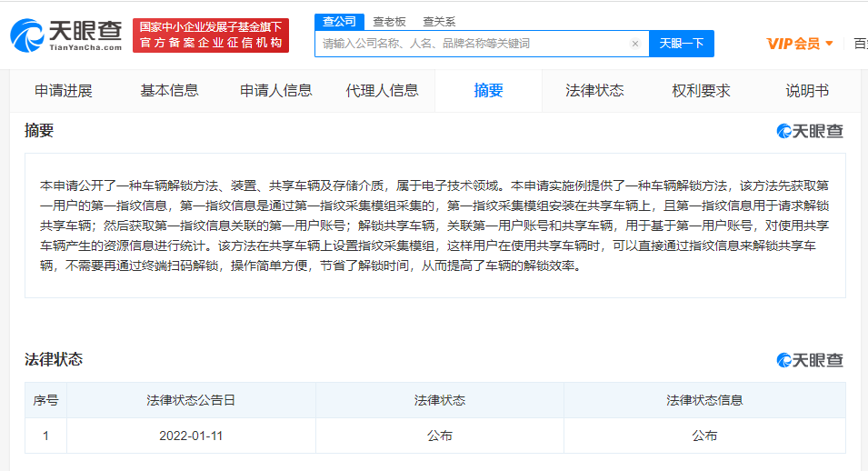Select the 摘要 tab

click(x=488, y=91)
